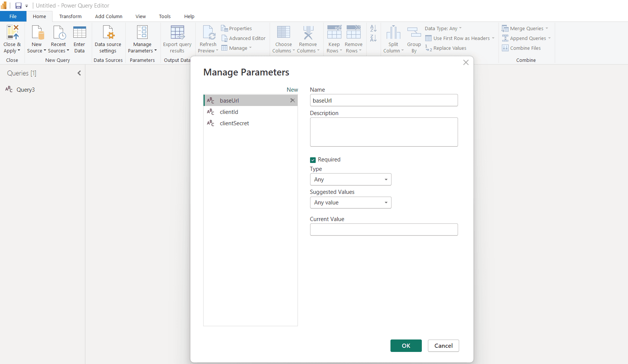This screenshot has height=364, width=628.
Task: Expand the Manage Parameters dropdown arrow
Action: (156, 51)
